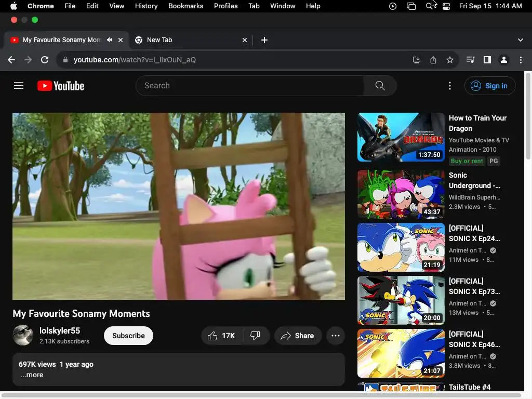Click the Sign in button

(x=490, y=86)
